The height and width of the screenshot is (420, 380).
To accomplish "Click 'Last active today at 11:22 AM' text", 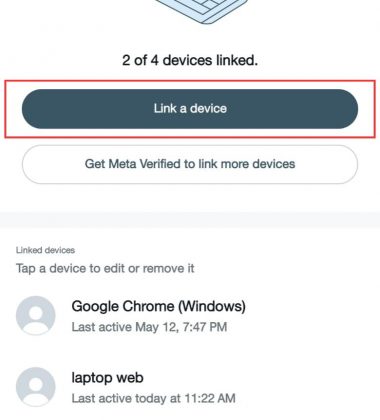I will click(154, 398).
